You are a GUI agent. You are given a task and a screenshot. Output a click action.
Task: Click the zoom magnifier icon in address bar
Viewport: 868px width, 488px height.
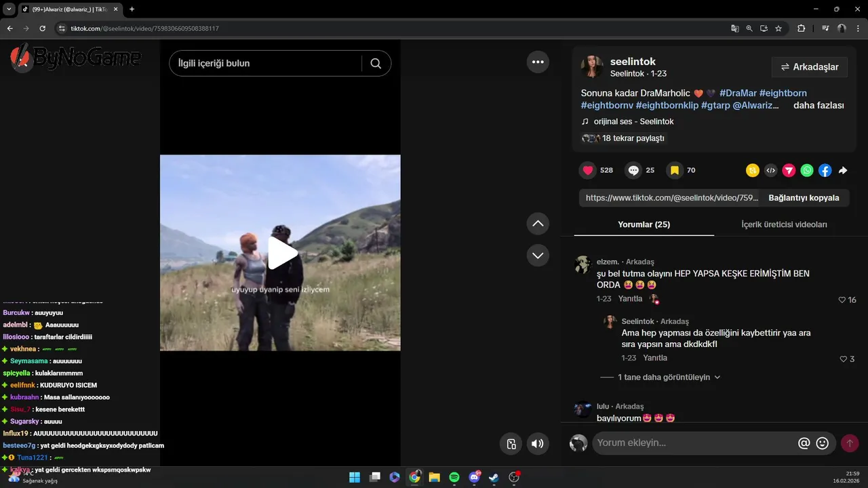(x=749, y=28)
